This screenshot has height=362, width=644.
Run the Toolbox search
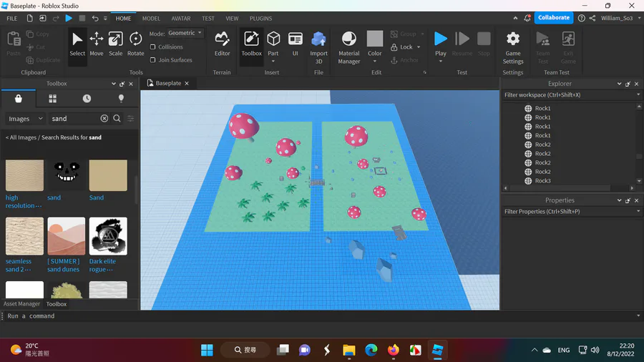click(x=117, y=118)
